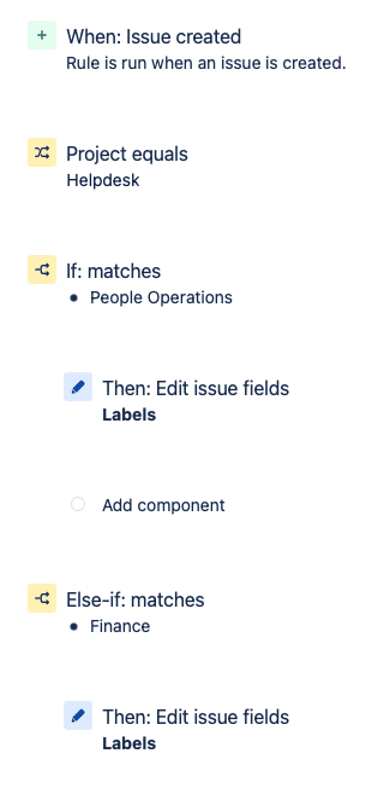Open the When: Issue created trigger

coord(154,36)
